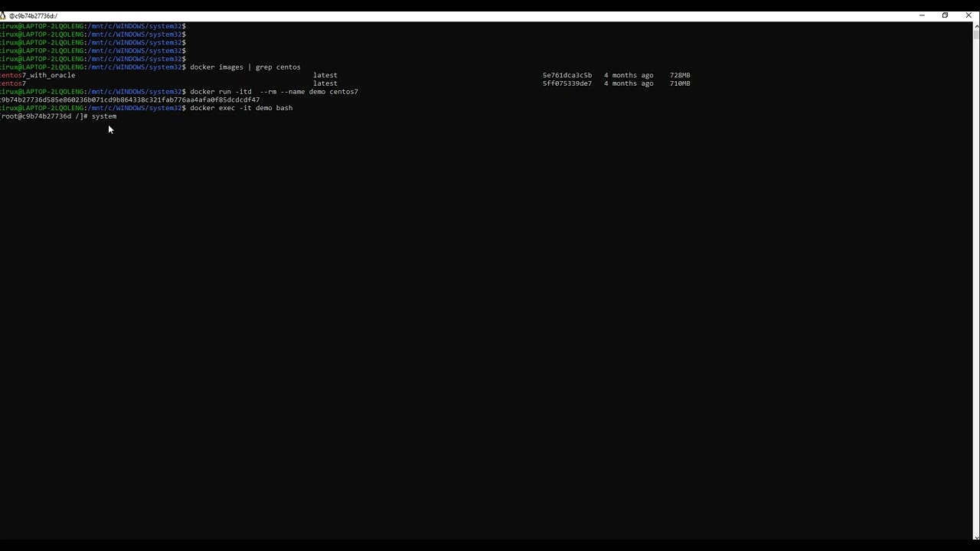This screenshot has width=980, height=551.
Task: Click the 710MB image size
Action: pyautogui.click(x=680, y=83)
